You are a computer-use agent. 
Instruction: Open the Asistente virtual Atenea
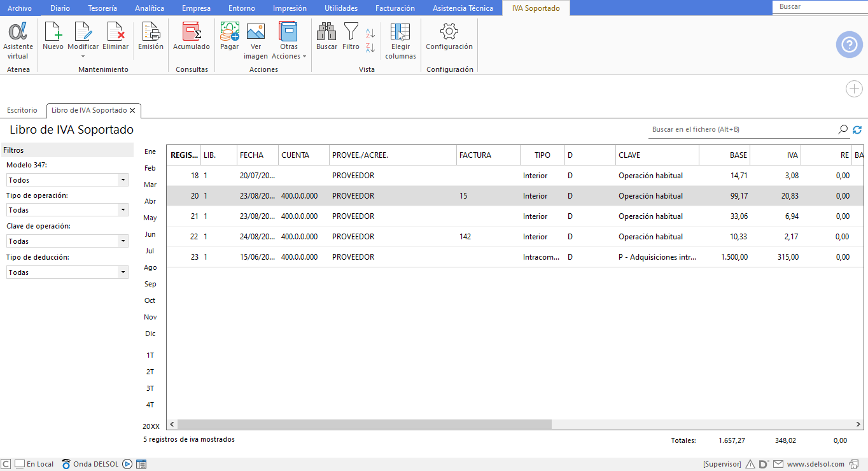point(18,41)
